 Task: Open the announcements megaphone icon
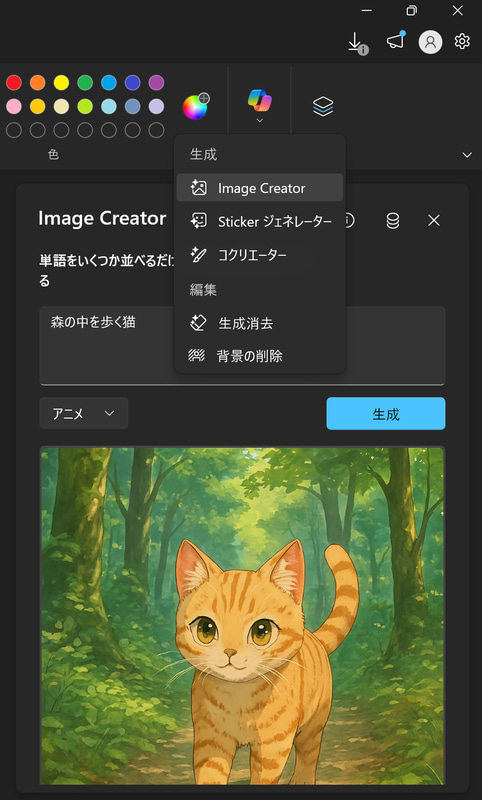click(x=396, y=41)
